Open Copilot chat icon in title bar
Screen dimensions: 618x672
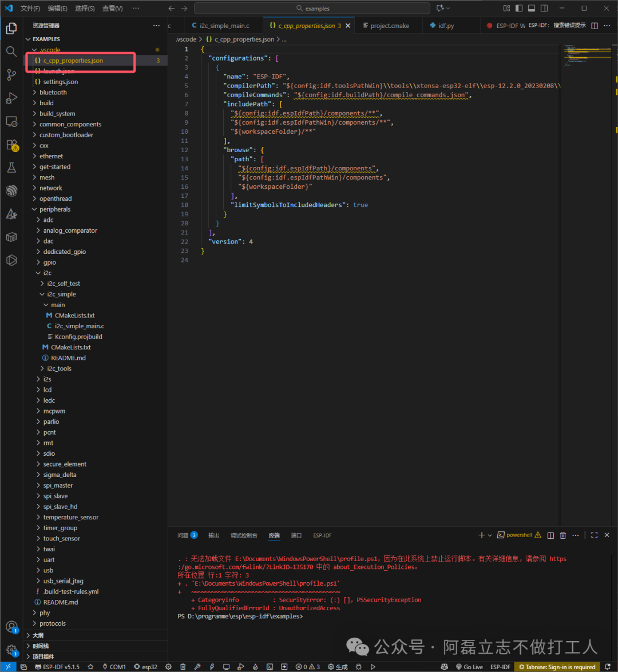tap(440, 8)
